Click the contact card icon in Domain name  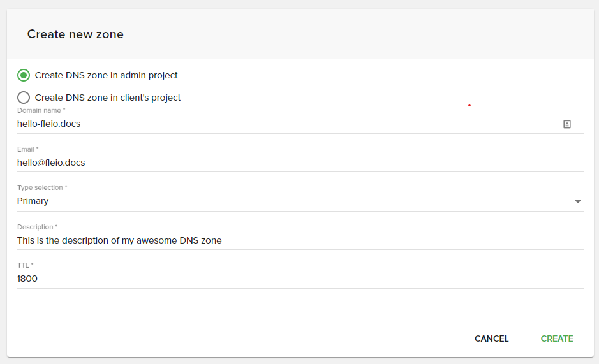[x=567, y=124]
